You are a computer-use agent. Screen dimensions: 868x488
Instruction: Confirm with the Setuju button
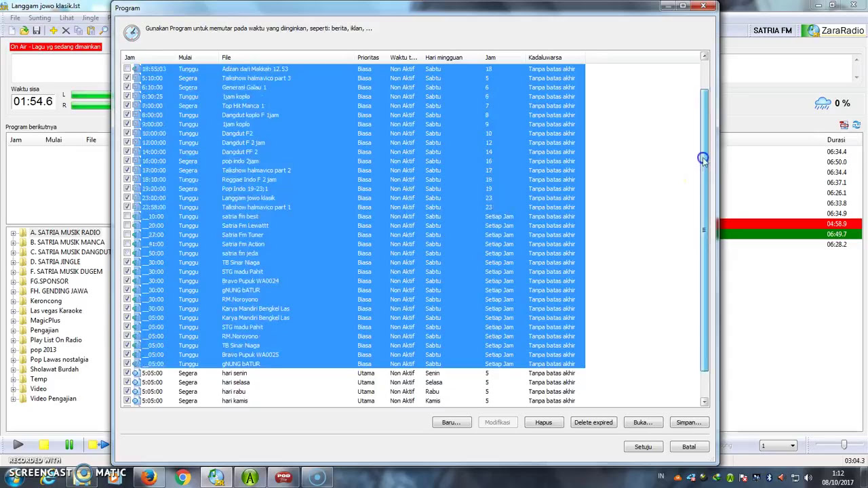coord(643,447)
